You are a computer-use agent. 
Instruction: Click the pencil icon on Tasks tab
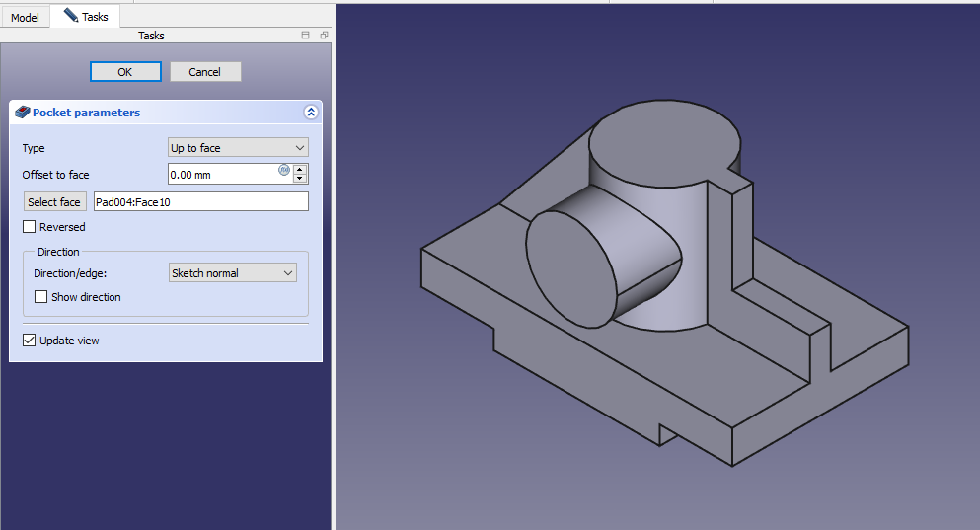[x=70, y=16]
